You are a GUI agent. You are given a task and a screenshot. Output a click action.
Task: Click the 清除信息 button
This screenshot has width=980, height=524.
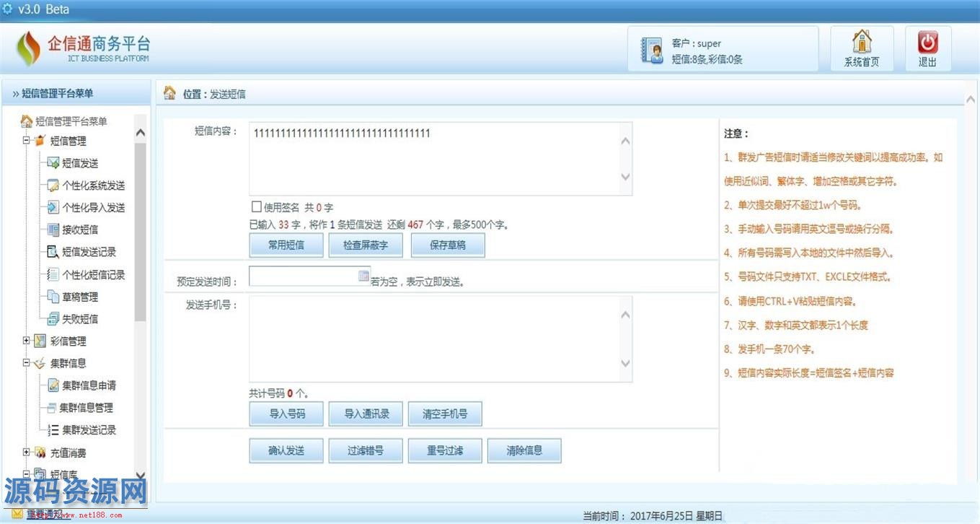click(x=524, y=450)
